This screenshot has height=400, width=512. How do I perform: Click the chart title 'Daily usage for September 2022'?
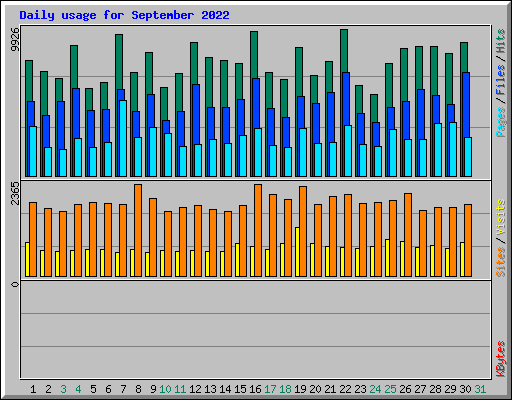click(124, 15)
